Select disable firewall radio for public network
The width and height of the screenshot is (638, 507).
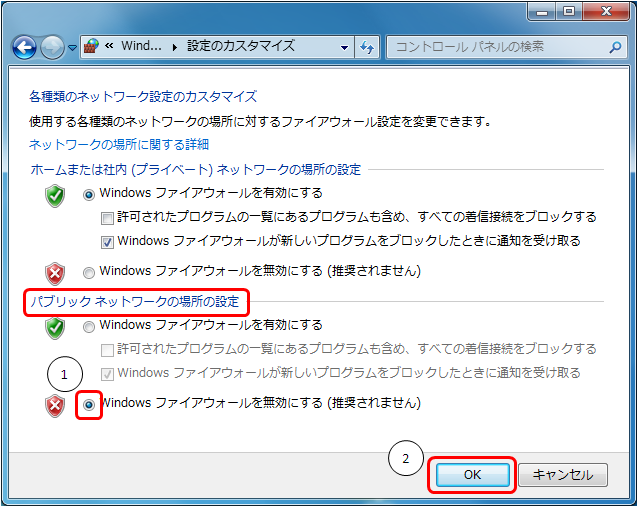89,404
